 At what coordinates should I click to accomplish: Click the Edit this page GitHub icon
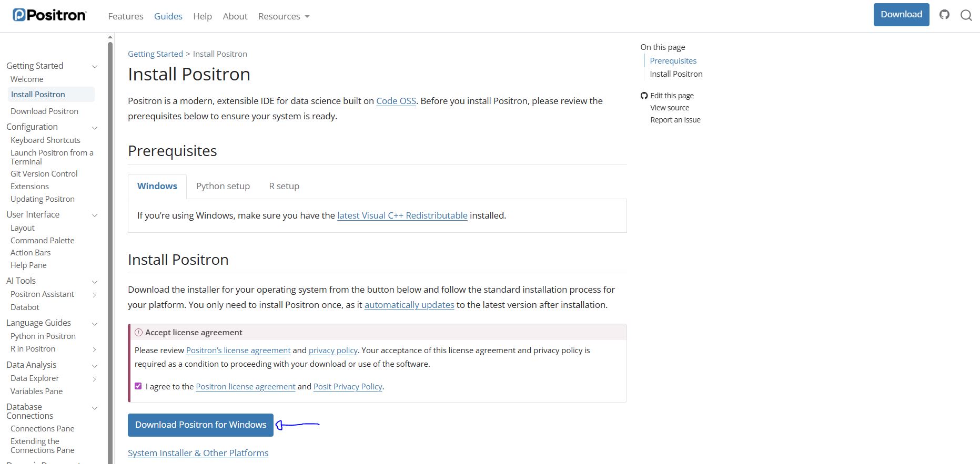[x=644, y=96]
